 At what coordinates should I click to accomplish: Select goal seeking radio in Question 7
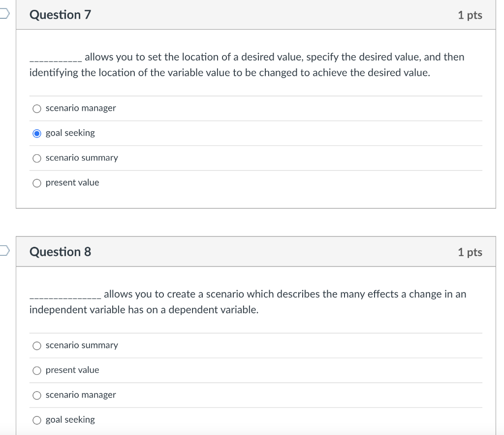(x=37, y=134)
